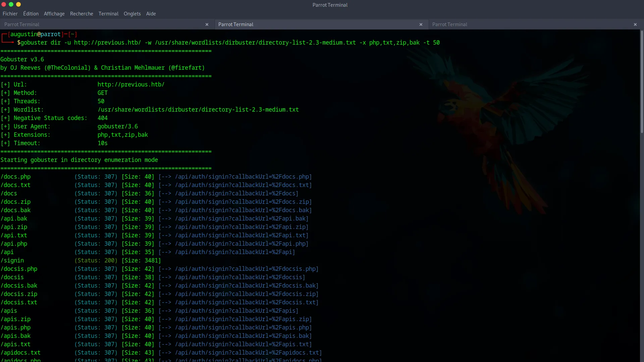
Task: Open the Édition menu
Action: pos(31,14)
